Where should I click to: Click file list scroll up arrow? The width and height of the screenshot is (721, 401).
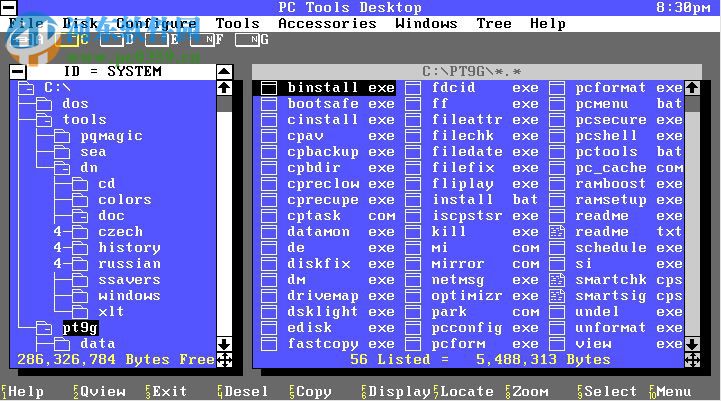pyautogui.click(x=692, y=88)
